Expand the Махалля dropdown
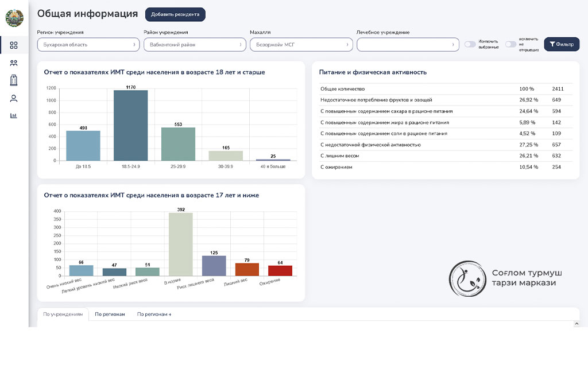This screenshot has height=392, width=588. click(301, 44)
